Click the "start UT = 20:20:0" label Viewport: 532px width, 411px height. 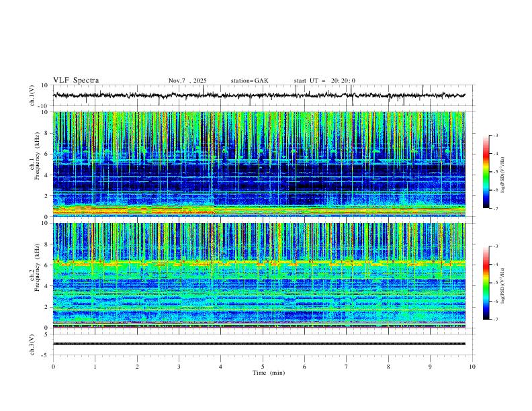point(324,81)
